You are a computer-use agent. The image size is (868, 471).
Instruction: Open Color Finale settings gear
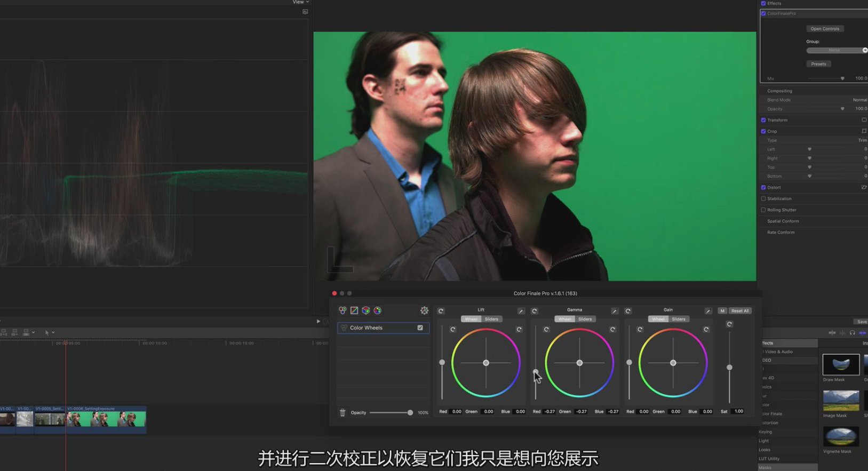tap(424, 310)
